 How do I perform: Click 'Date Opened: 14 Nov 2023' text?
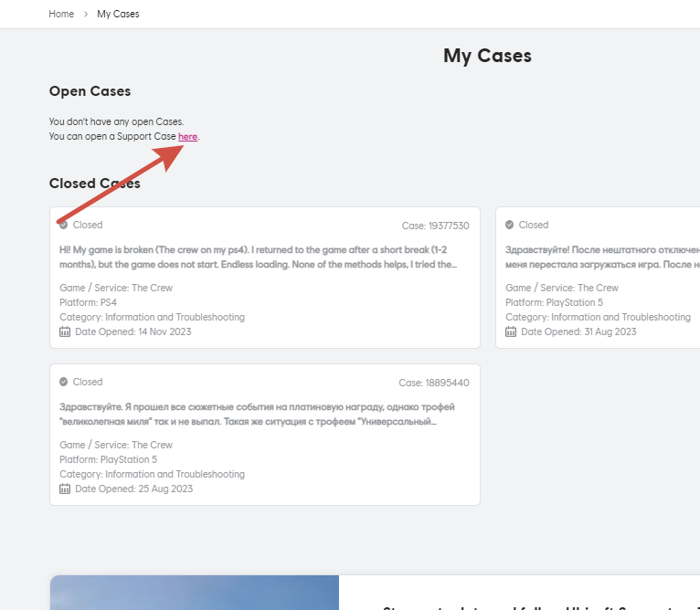point(133,331)
